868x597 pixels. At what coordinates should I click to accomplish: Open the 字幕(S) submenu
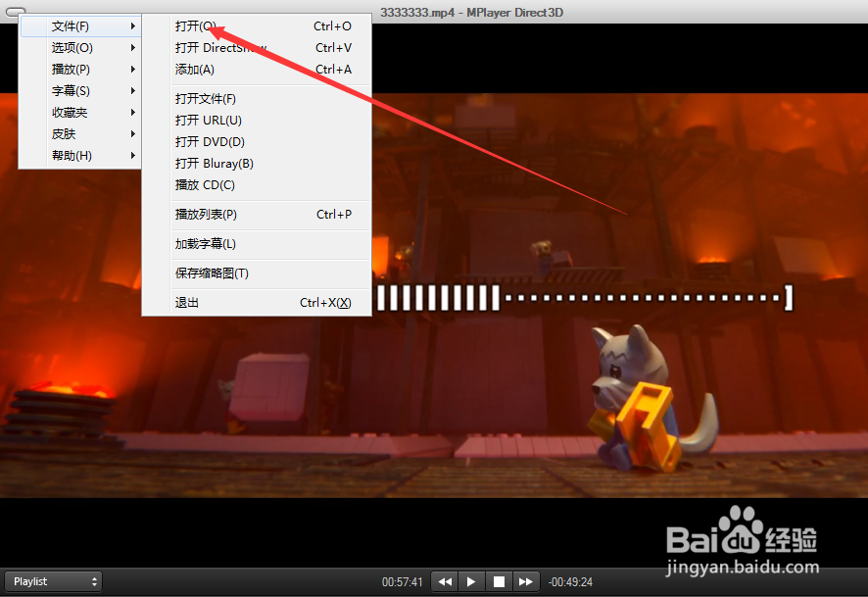coord(80,91)
